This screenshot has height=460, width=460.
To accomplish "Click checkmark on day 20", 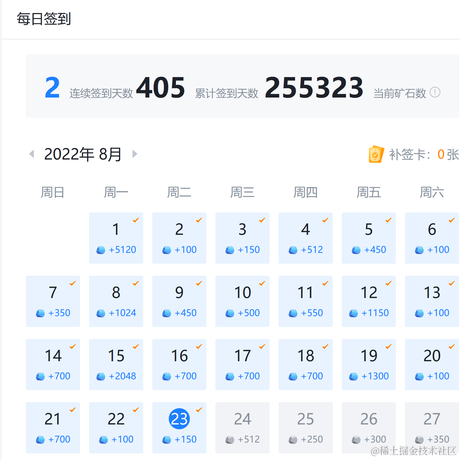I will pos(452,347).
